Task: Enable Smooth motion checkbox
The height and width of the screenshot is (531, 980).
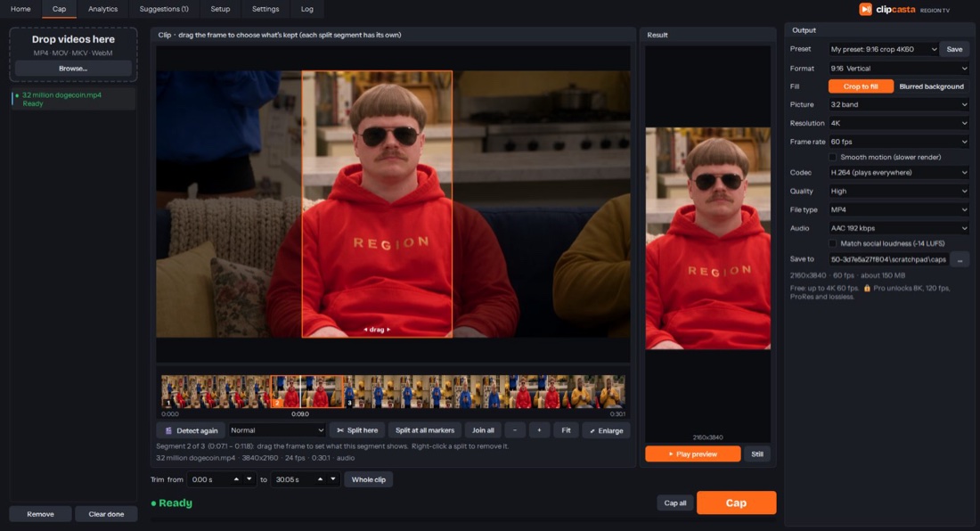Action: [832, 157]
